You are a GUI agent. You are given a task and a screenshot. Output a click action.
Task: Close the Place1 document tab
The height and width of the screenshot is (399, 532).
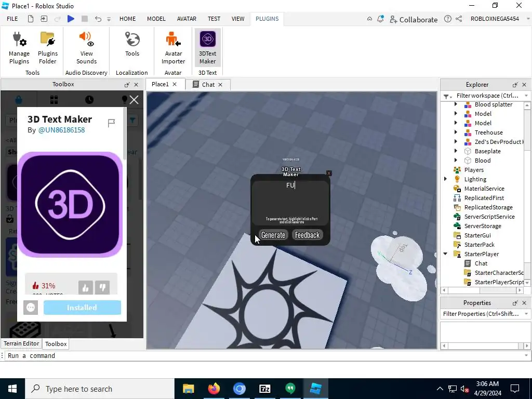[x=175, y=84]
